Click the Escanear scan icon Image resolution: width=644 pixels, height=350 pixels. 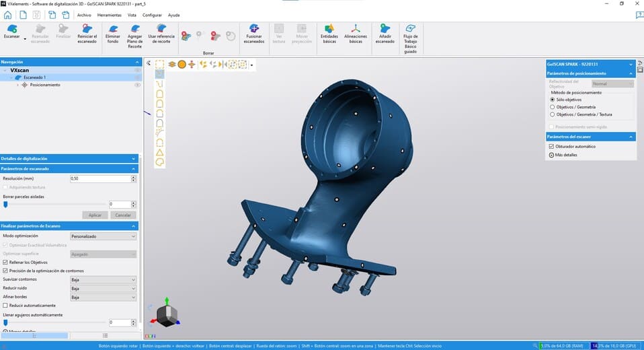11,29
